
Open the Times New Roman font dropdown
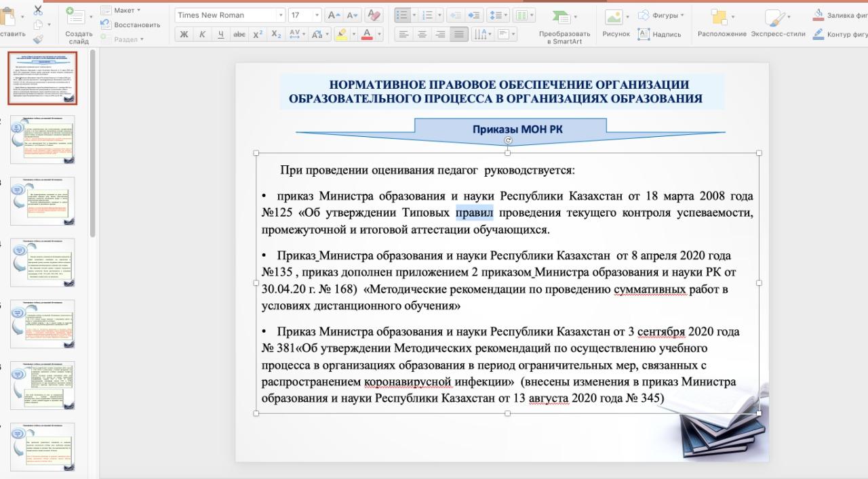[230, 16]
